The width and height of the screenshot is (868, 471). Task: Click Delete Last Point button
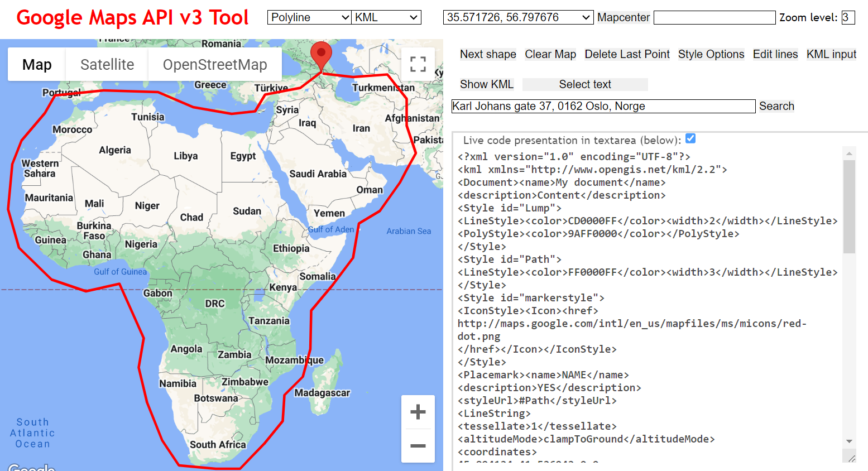(x=627, y=54)
